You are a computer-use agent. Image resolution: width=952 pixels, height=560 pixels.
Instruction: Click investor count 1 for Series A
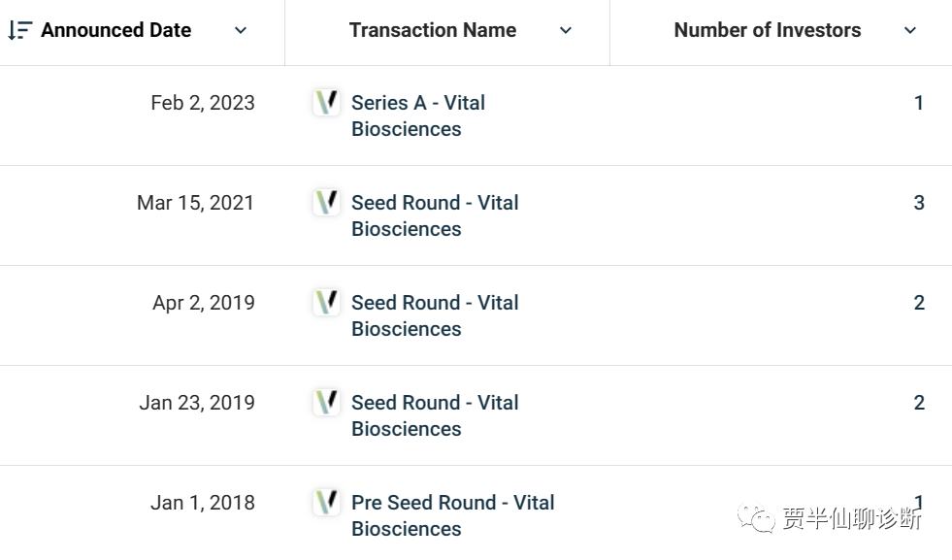(x=918, y=103)
